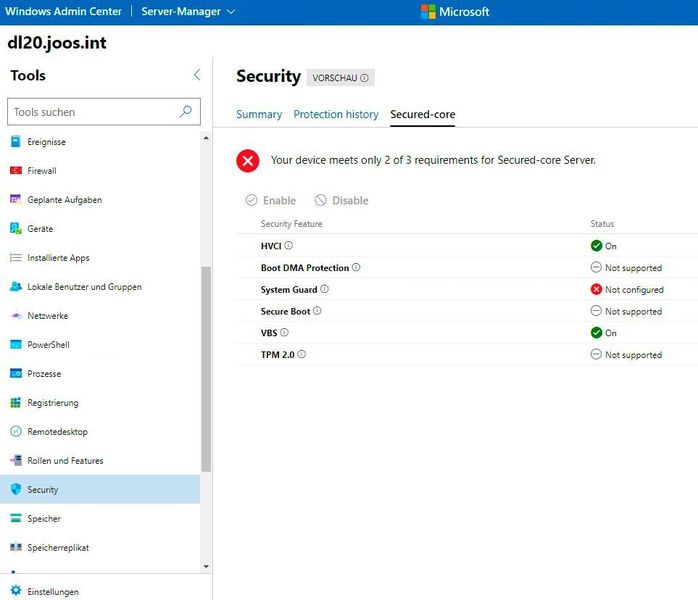Click the Rollen und Features icon
The height and width of the screenshot is (600, 698).
click(x=16, y=460)
